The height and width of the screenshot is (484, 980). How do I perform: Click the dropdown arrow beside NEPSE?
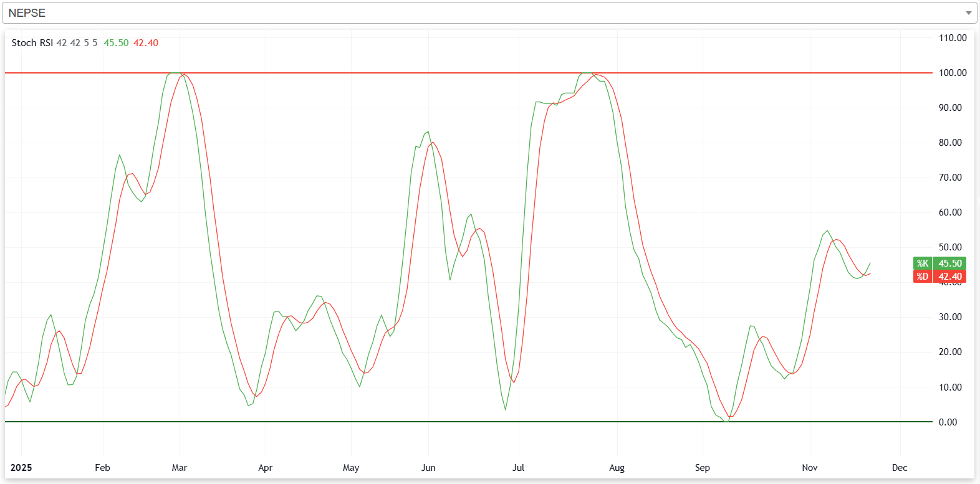click(x=968, y=13)
